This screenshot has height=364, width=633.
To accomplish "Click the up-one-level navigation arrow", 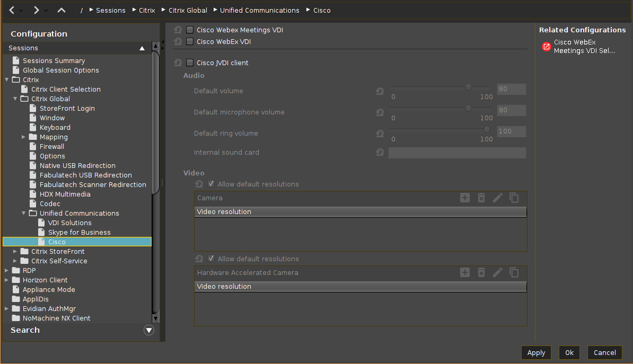I will tap(61, 10).
